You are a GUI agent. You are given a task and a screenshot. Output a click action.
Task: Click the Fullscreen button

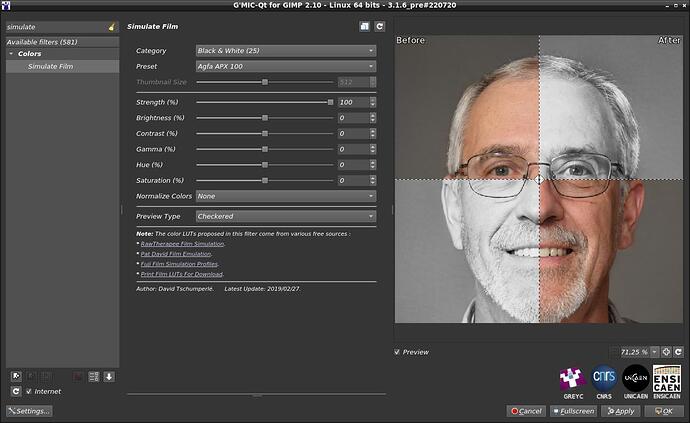[573, 411]
